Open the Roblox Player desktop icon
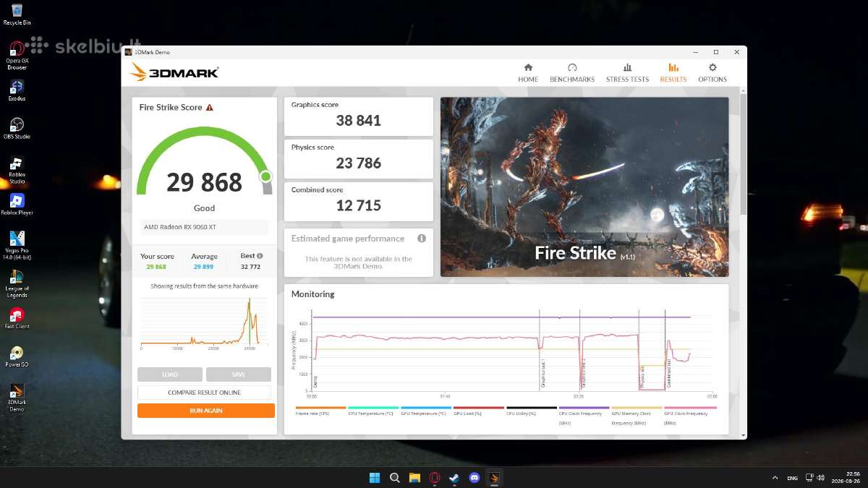 tap(17, 205)
